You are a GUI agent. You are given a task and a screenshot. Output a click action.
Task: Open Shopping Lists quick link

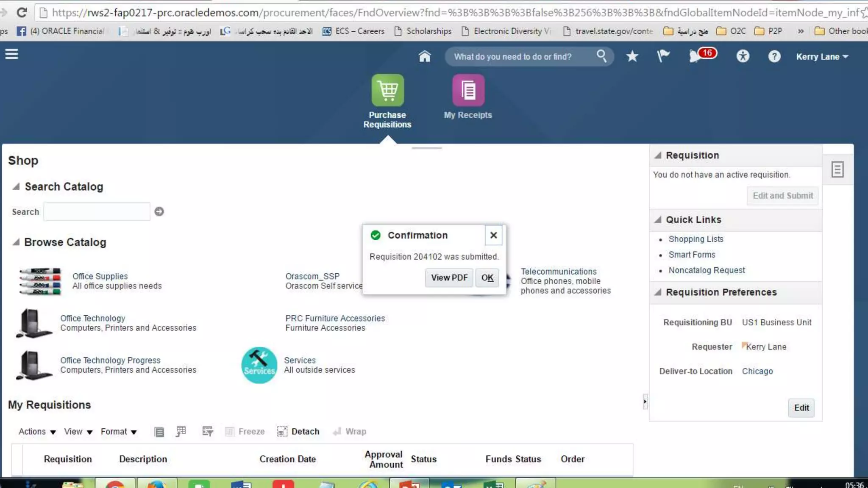[696, 239]
